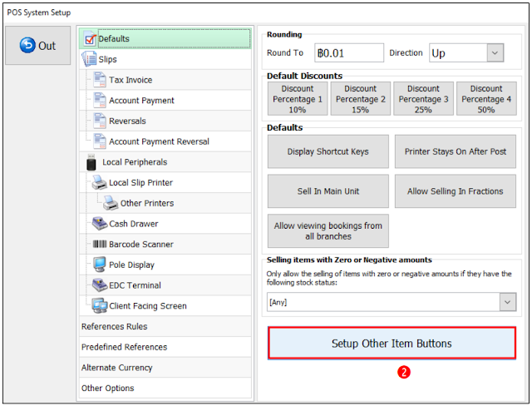Click the Barcode Scanner barcode icon
532x406 pixels.
pos(100,244)
